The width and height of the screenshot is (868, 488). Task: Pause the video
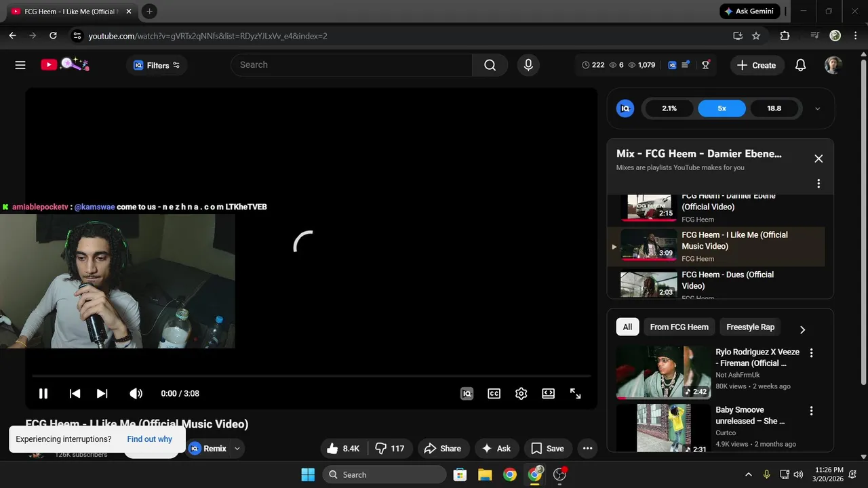pos(43,393)
